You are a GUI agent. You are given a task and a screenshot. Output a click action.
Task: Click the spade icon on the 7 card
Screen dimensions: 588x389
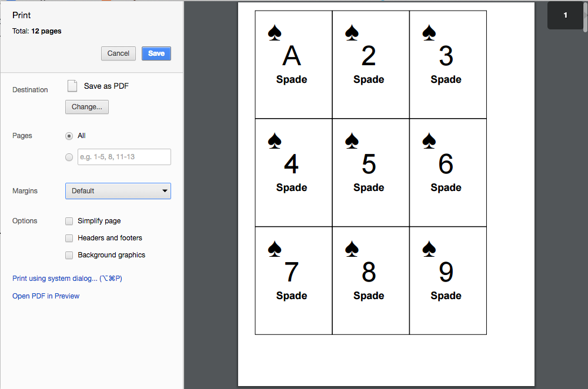pos(275,249)
